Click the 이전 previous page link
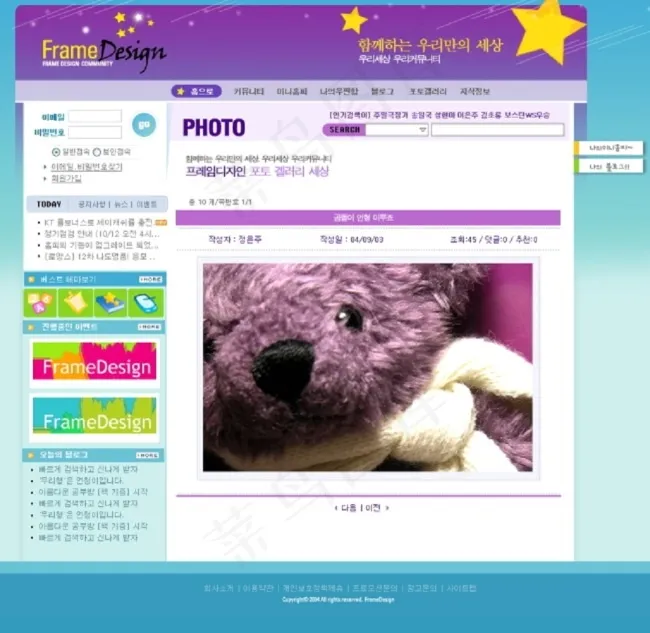 click(x=372, y=508)
